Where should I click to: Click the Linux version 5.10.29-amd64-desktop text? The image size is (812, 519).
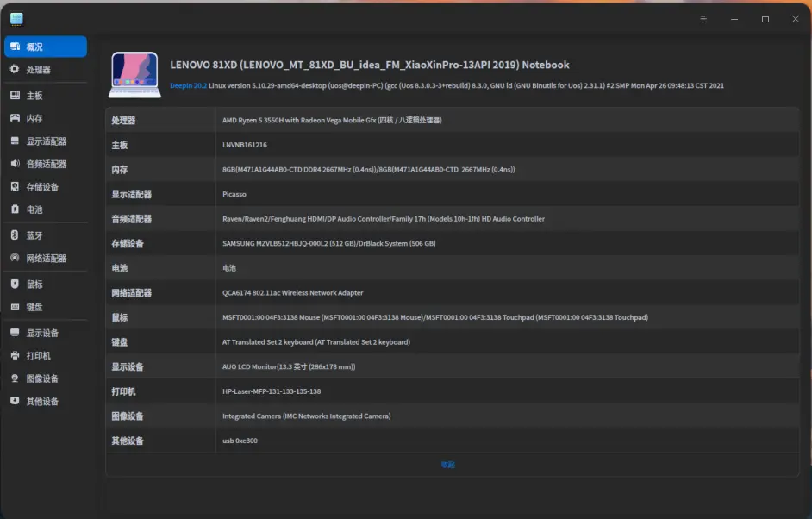(466, 85)
